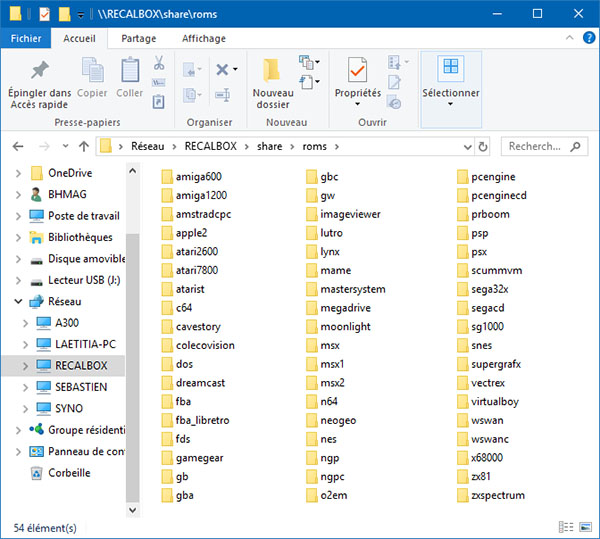The width and height of the screenshot is (600, 539).
Task: Click the Edit icon in Ouvrir group
Action: [394, 82]
